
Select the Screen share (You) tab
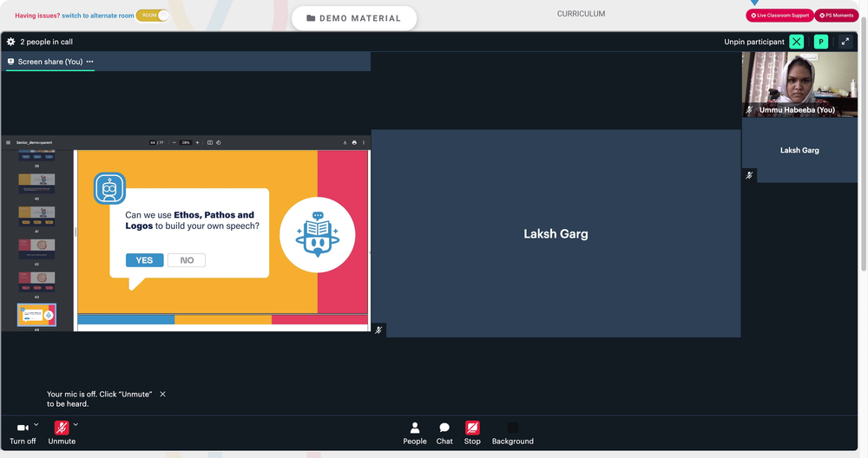click(49, 62)
